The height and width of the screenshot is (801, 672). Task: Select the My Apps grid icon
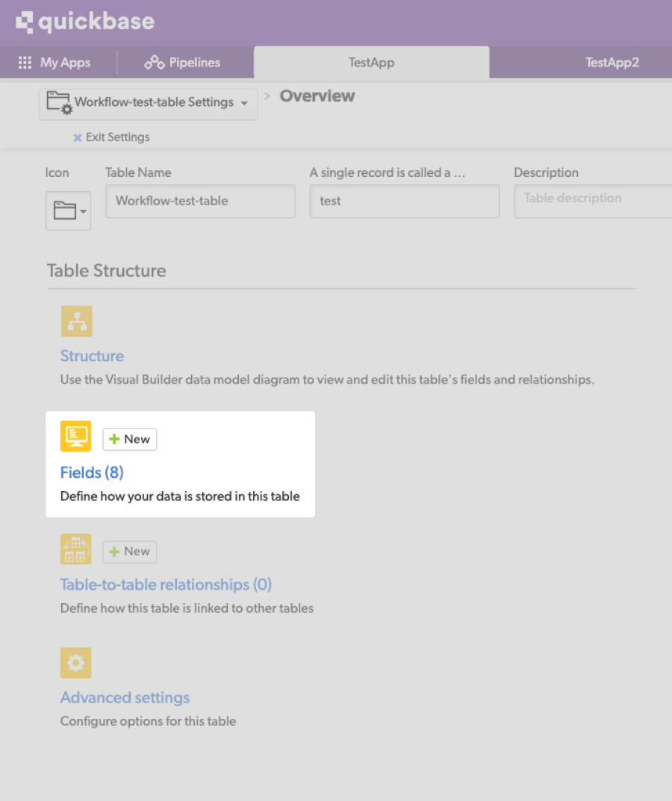26,63
